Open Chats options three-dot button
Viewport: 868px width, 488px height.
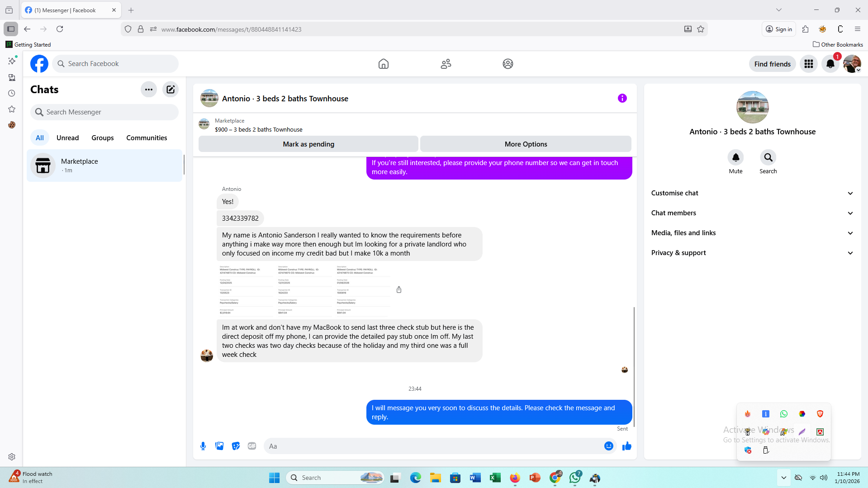[149, 90]
